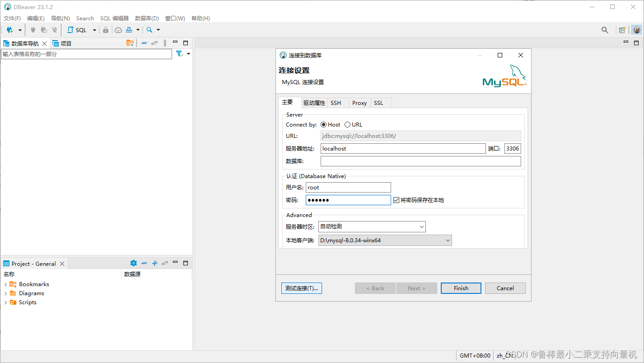Click the blue database tasks blocks icon
The height and width of the screenshot is (363, 644).
[129, 30]
